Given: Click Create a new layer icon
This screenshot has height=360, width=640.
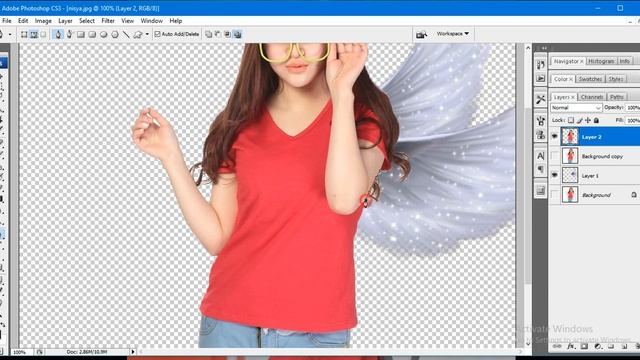Looking at the screenshot, I should click(624, 347).
